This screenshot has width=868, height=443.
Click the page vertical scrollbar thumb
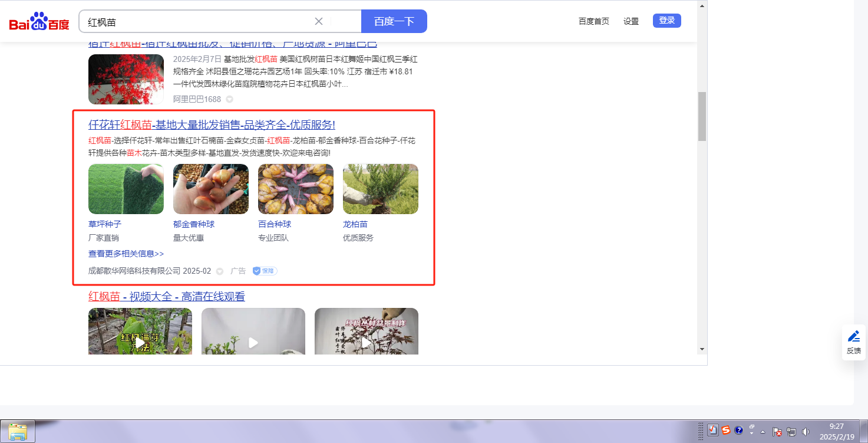click(x=702, y=116)
